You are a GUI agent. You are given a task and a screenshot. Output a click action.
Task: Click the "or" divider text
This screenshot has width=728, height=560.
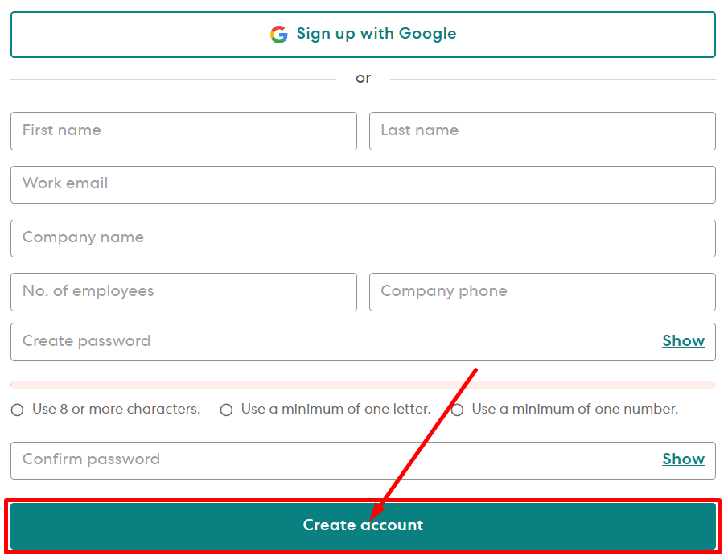click(x=363, y=78)
